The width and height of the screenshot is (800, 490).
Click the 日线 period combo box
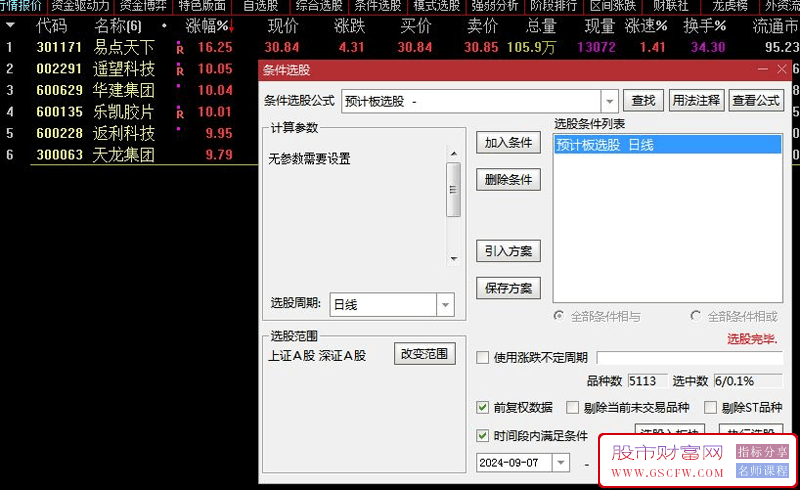coord(392,305)
